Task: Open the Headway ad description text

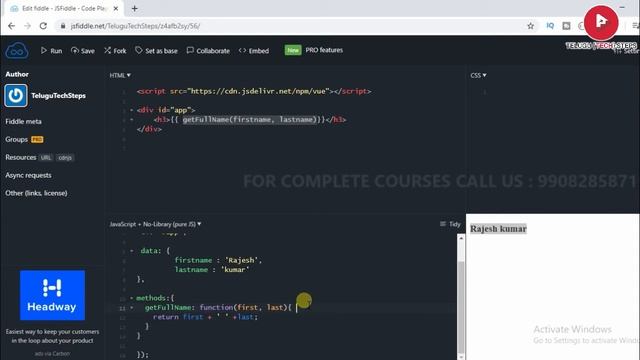Action: pyautogui.click(x=52, y=336)
